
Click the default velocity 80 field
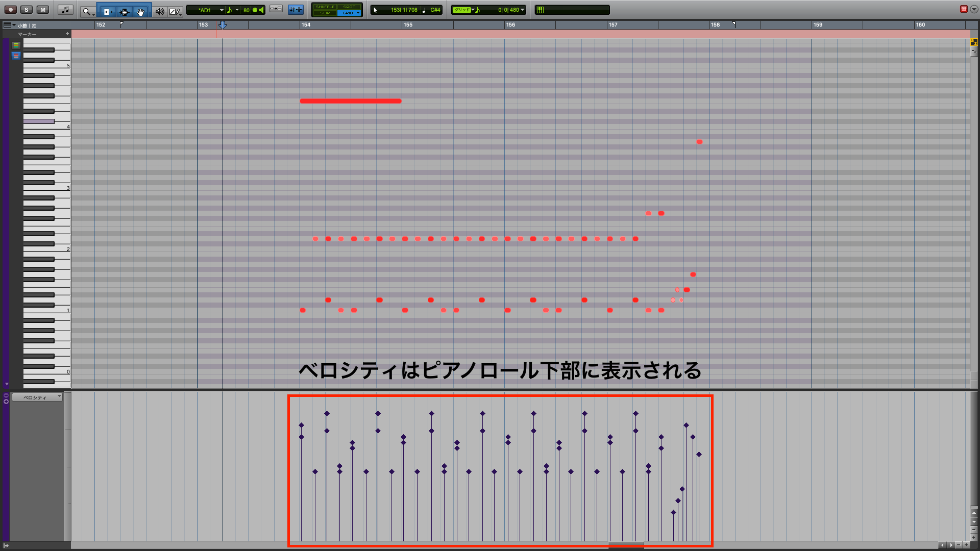[x=247, y=10]
